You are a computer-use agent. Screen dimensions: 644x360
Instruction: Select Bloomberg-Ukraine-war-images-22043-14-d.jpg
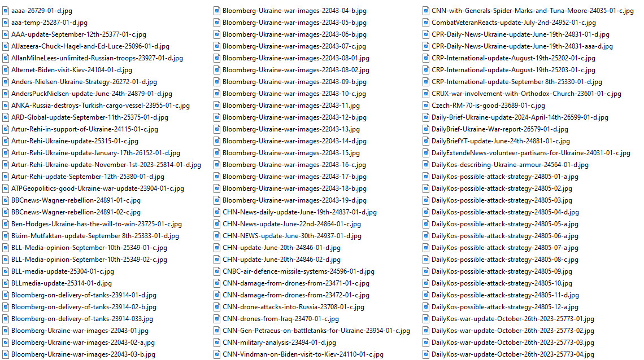(x=294, y=141)
